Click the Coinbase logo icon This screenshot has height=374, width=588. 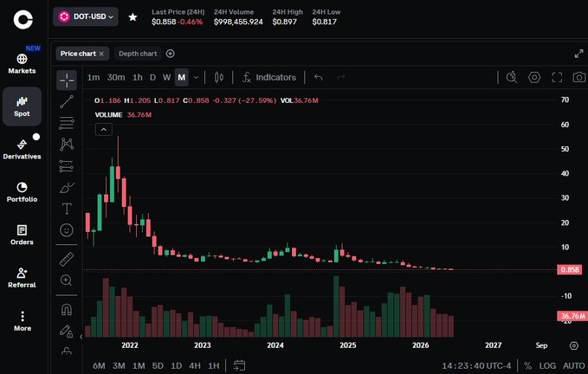coord(23,20)
